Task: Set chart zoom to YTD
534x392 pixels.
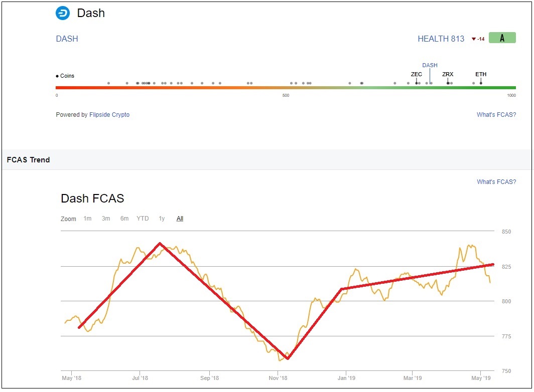Action: (x=143, y=219)
